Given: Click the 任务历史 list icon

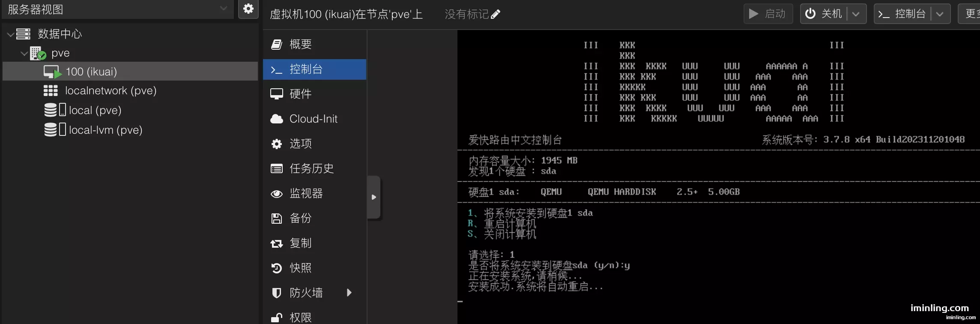Looking at the screenshot, I should point(277,168).
